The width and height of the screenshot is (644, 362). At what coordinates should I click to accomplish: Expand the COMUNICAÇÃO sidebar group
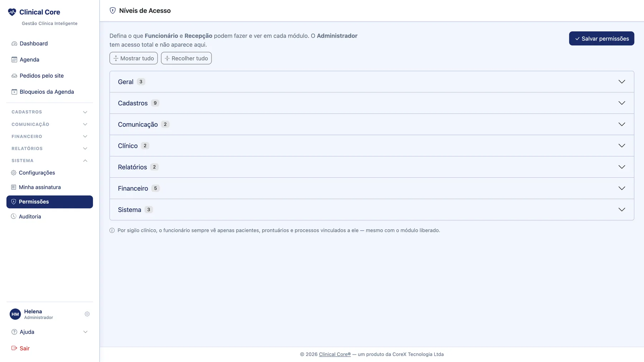click(x=50, y=124)
